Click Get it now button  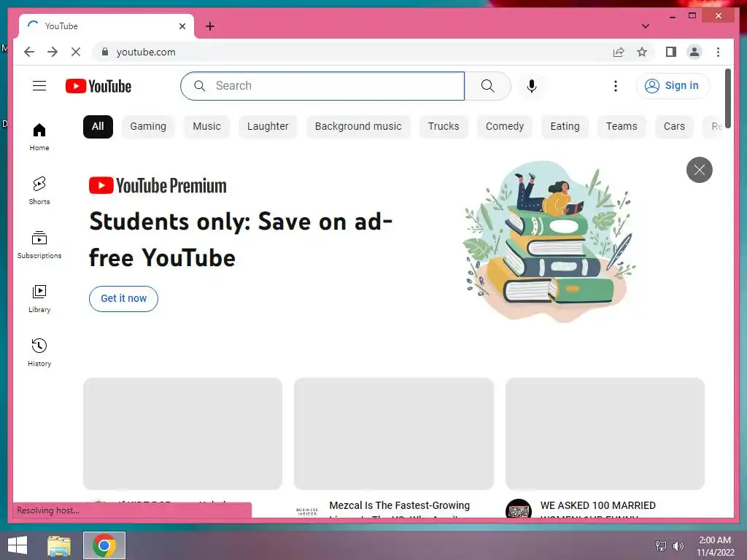pyautogui.click(x=123, y=298)
